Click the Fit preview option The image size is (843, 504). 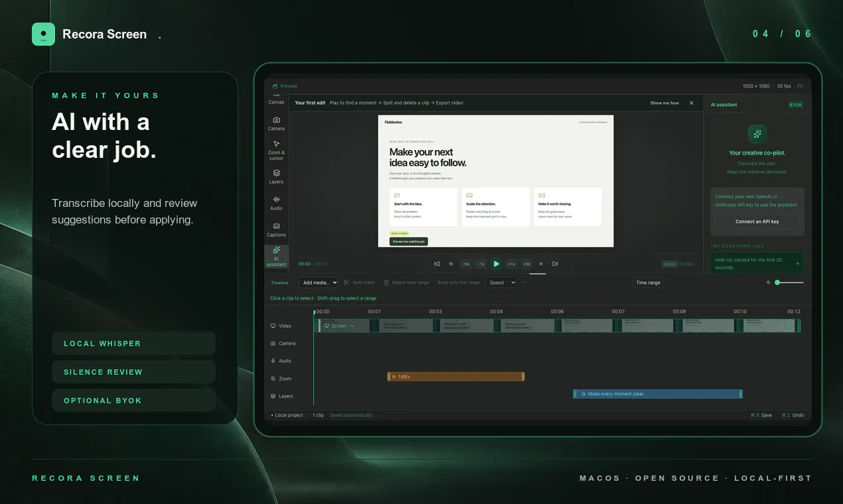click(x=800, y=86)
